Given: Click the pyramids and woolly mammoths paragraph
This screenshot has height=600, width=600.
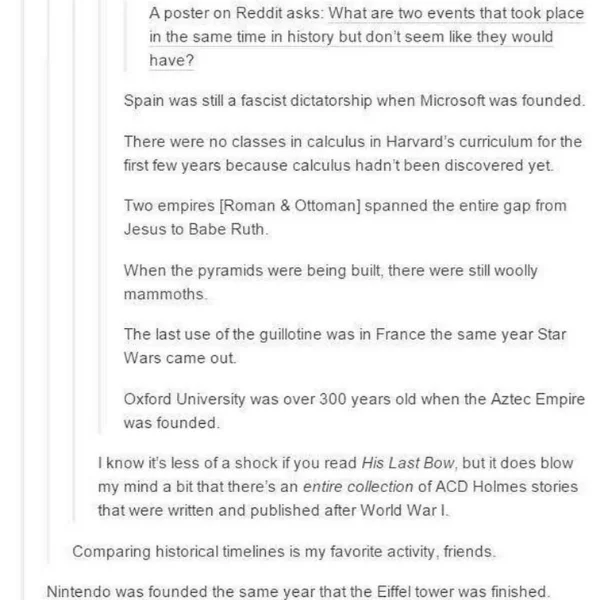Looking at the screenshot, I should pos(331,282).
